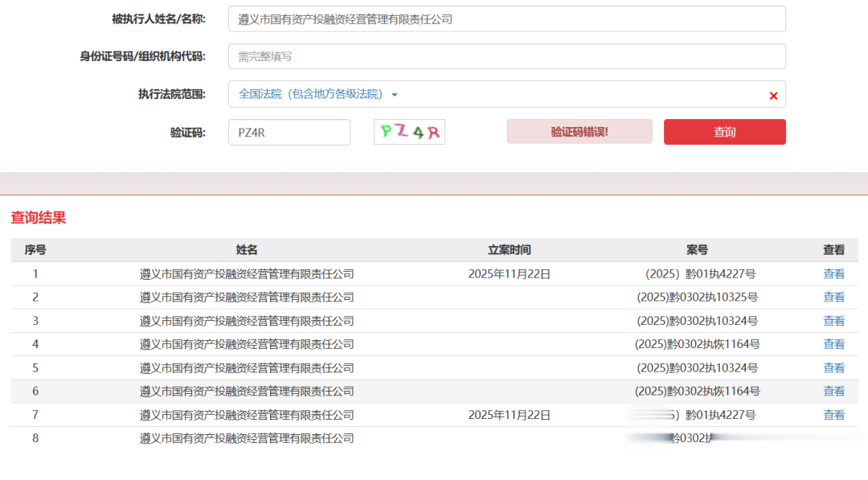Select case number (2025)黔0302执恢1164号 in row 6
The height and width of the screenshot is (480, 868).
[697, 391]
